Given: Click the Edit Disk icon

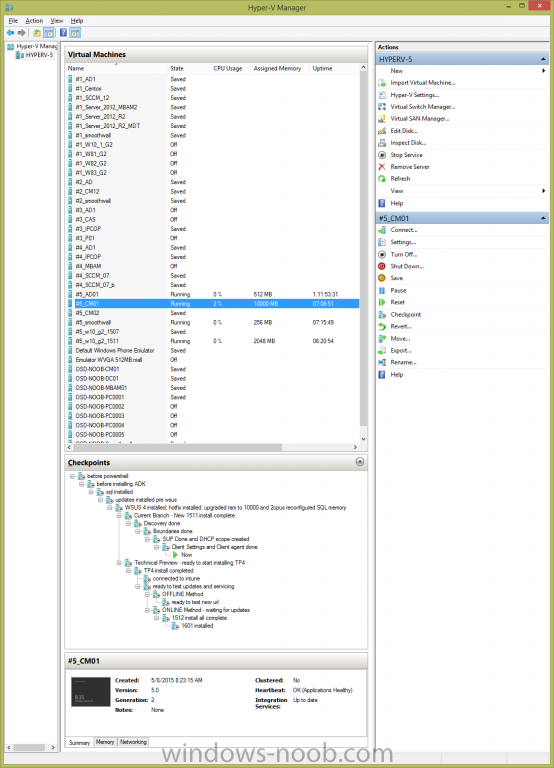Looking at the screenshot, I should tap(382, 131).
